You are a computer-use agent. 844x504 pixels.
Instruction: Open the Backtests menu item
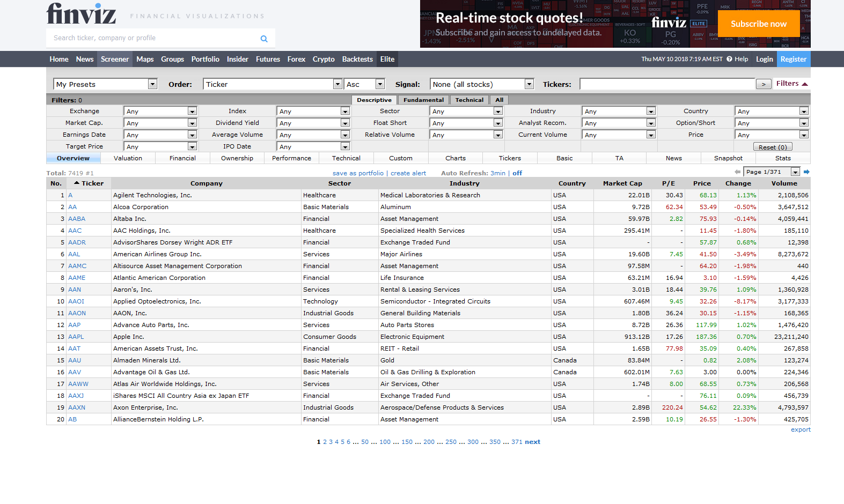point(357,59)
